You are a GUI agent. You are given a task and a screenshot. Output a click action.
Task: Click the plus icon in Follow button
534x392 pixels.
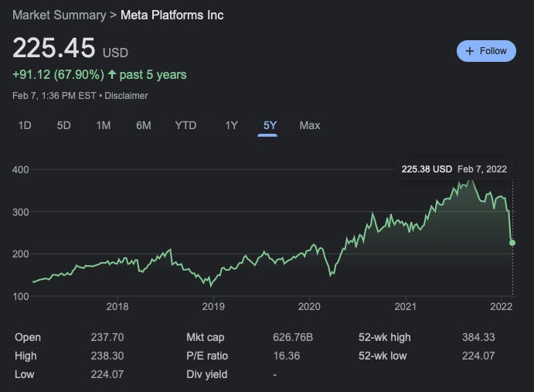[x=470, y=51]
